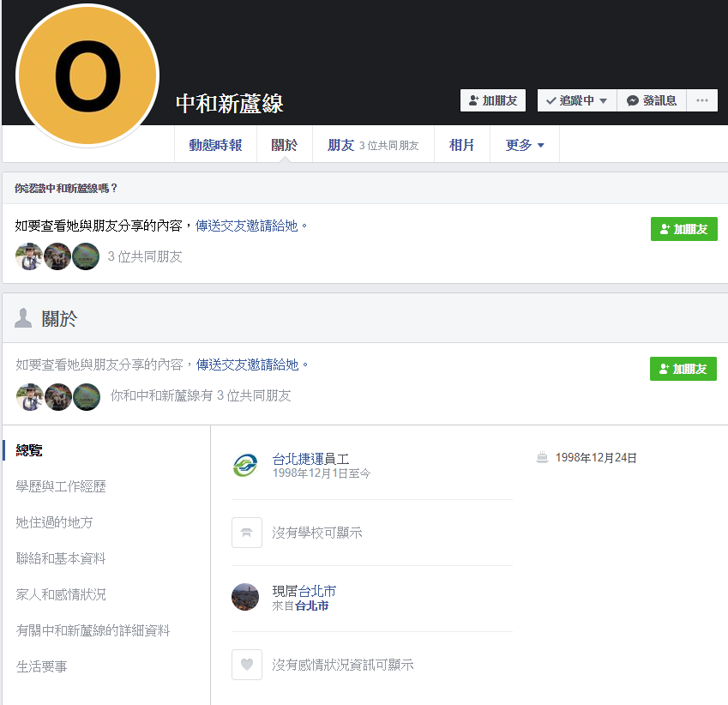Click the birthday cake icon
Screen dimensions: 728x705
(x=542, y=457)
